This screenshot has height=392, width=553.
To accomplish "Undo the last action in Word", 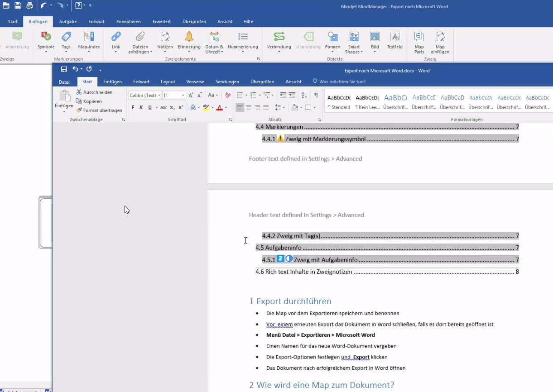I will coord(75,69).
